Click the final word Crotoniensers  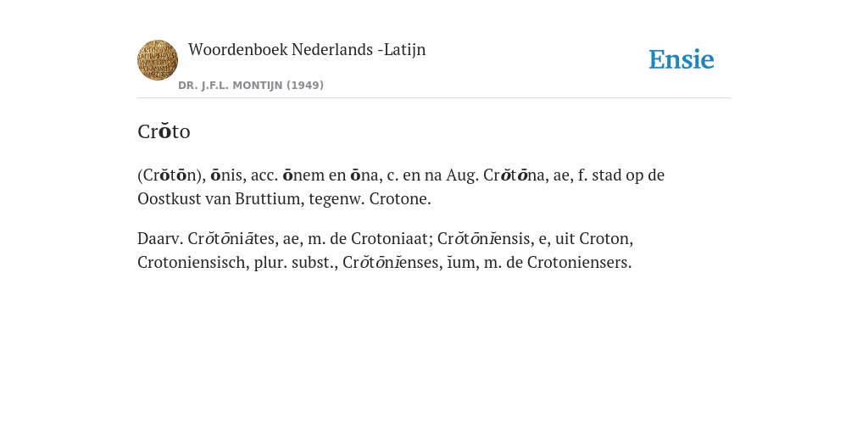click(579, 263)
